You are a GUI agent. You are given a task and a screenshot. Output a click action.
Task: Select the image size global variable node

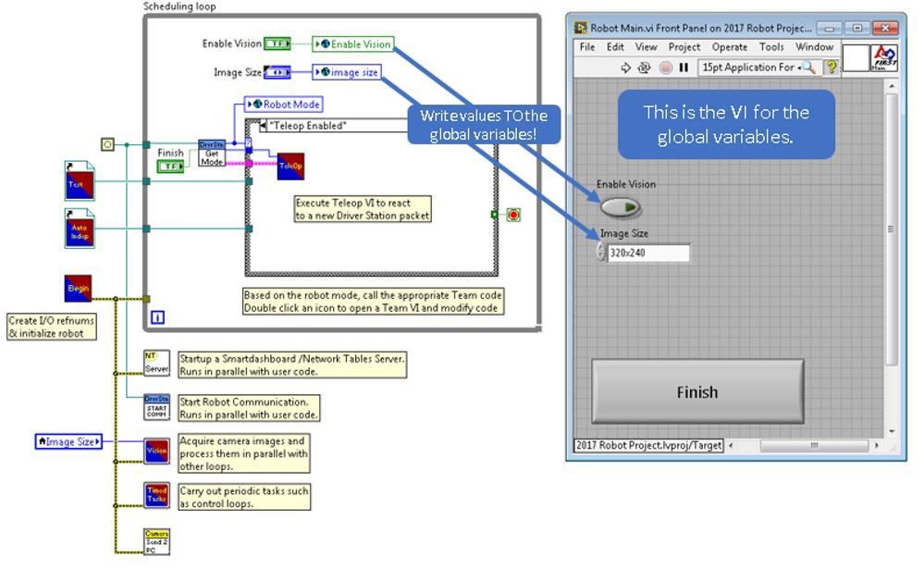click(347, 72)
